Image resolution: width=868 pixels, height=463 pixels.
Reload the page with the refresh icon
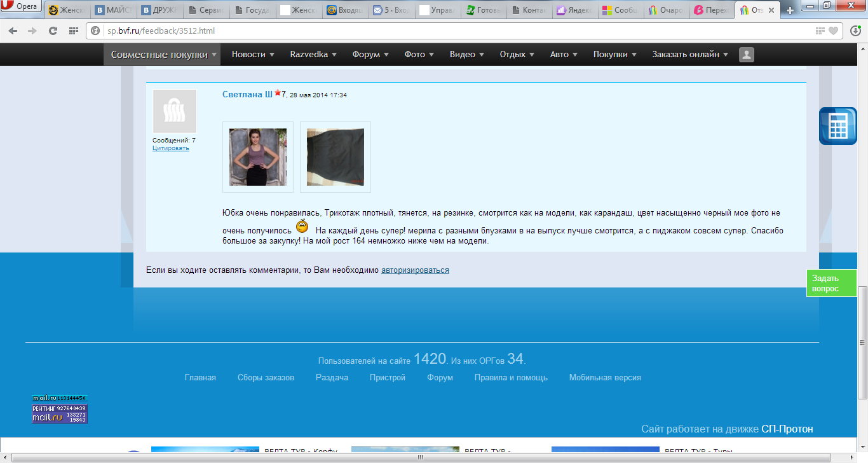point(53,31)
